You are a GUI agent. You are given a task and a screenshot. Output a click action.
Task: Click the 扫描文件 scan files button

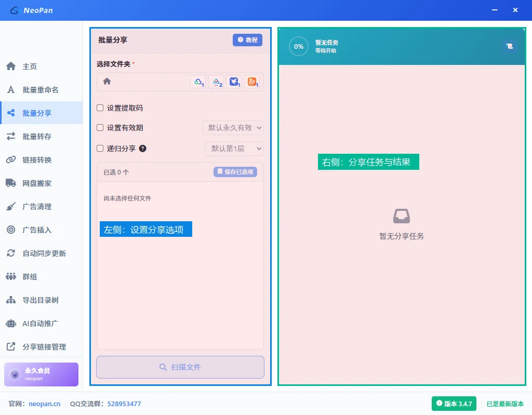[180, 367]
